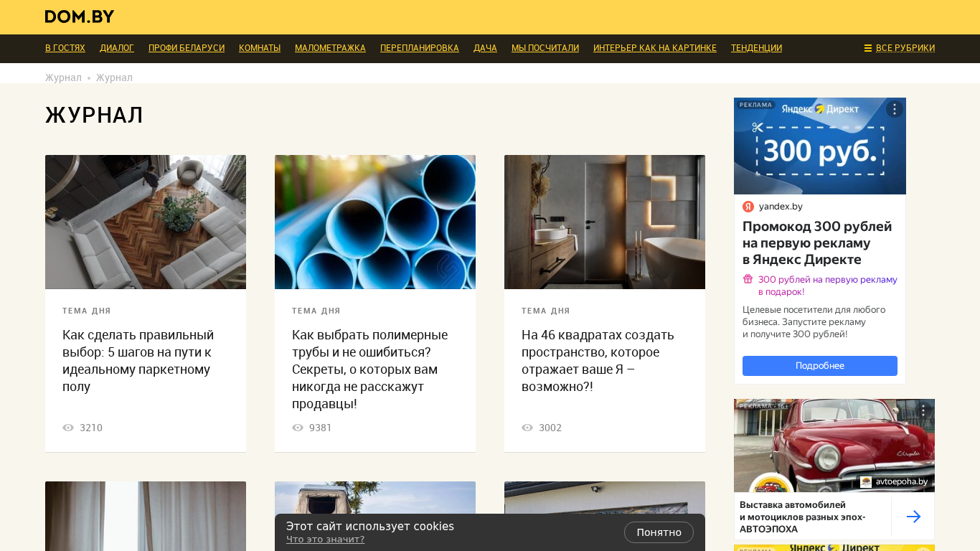Open the Yandex Direct ad options menu
The width and height of the screenshot is (980, 551).
[894, 109]
